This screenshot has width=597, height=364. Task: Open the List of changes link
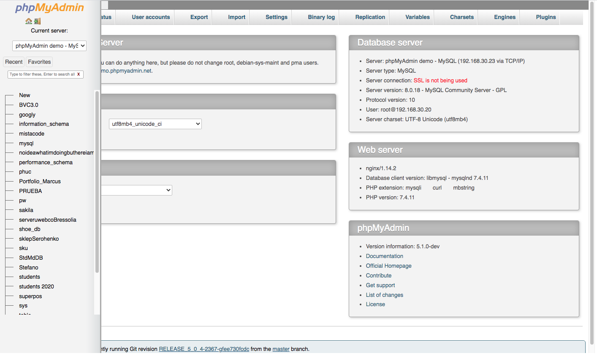click(384, 295)
